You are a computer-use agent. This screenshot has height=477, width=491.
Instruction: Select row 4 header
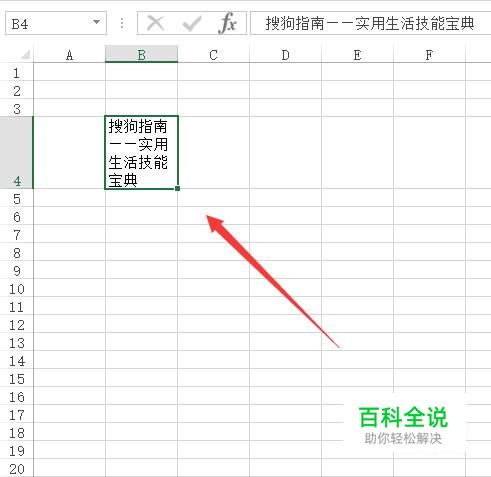pos(17,153)
